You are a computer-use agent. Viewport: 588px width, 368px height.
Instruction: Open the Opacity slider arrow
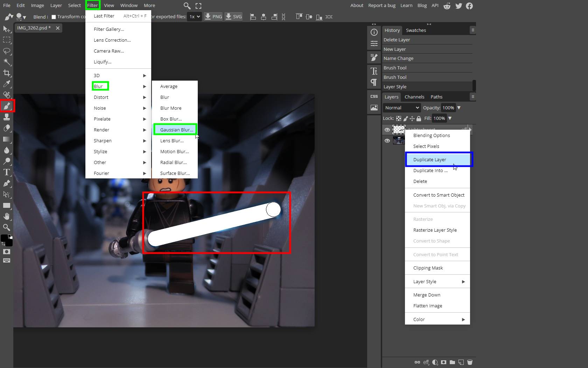(459, 108)
